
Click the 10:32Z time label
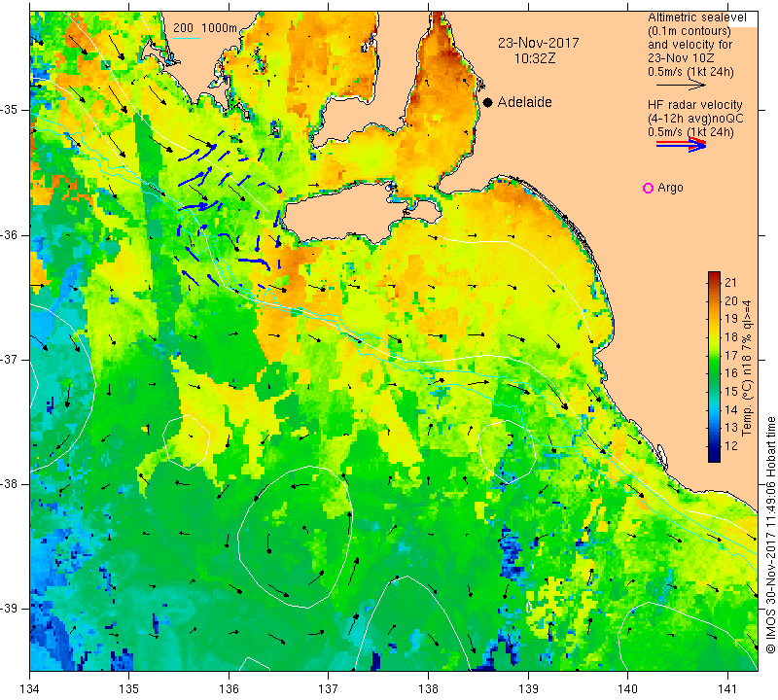pyautogui.click(x=535, y=58)
